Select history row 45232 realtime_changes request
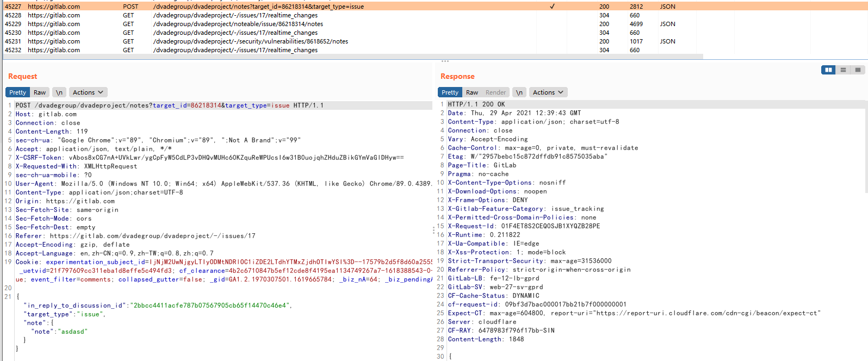Screen dimensions: 868x361 [235, 50]
